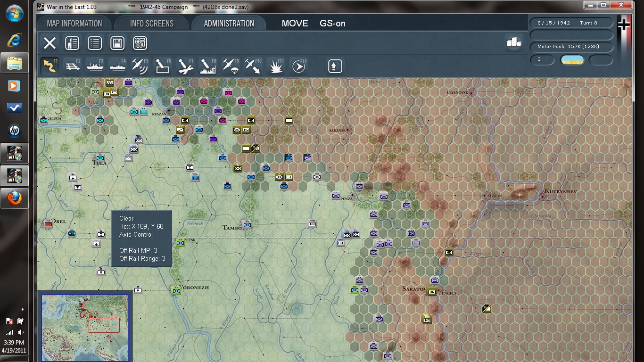Click the 8/15/1942 Turn: 8 date panel
This screenshot has height=362, width=644.
pyautogui.click(x=572, y=23)
